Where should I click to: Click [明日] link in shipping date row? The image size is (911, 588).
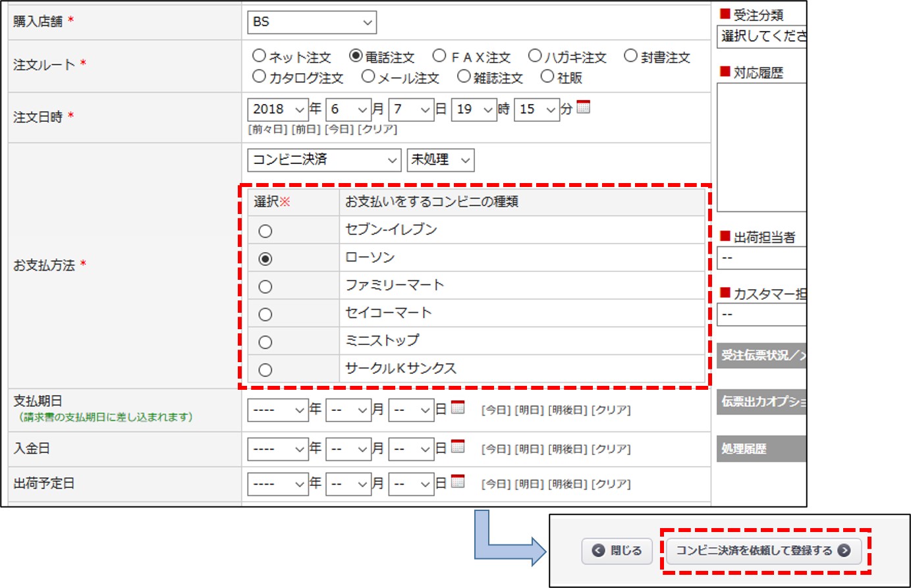click(529, 484)
